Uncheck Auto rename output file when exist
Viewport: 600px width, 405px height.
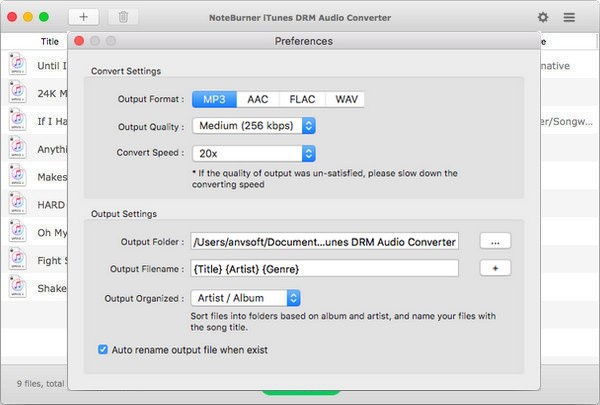pyautogui.click(x=103, y=349)
